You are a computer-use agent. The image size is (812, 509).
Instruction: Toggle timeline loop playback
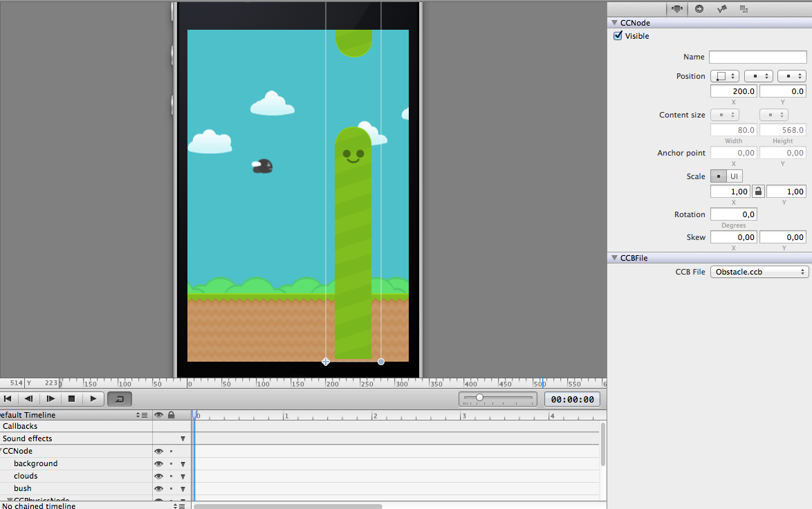(120, 399)
